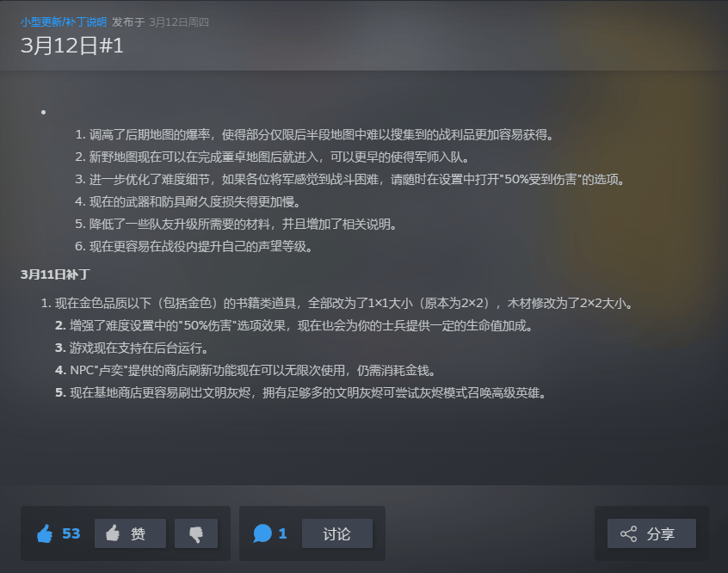
Task: Click the line about 文明灰烬 shop
Action: (301, 393)
